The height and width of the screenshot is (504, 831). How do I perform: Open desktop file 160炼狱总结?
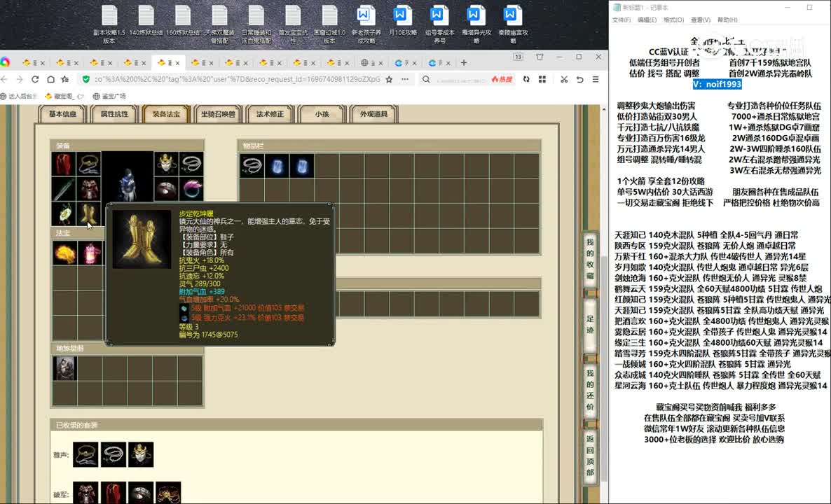183,21
